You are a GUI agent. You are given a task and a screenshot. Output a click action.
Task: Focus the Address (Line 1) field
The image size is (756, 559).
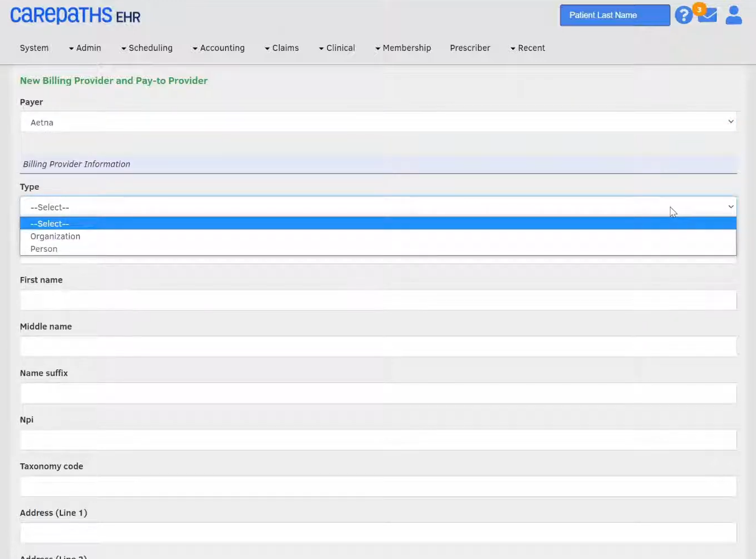tap(378, 533)
